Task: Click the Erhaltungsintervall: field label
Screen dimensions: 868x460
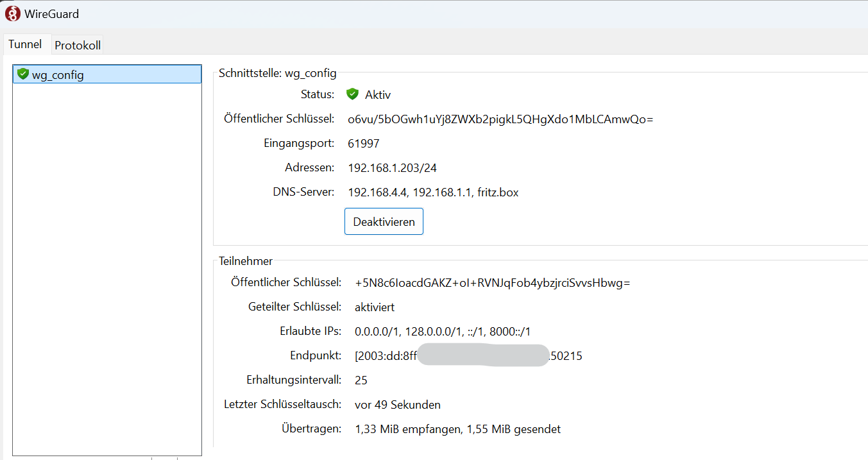Action: tap(294, 380)
